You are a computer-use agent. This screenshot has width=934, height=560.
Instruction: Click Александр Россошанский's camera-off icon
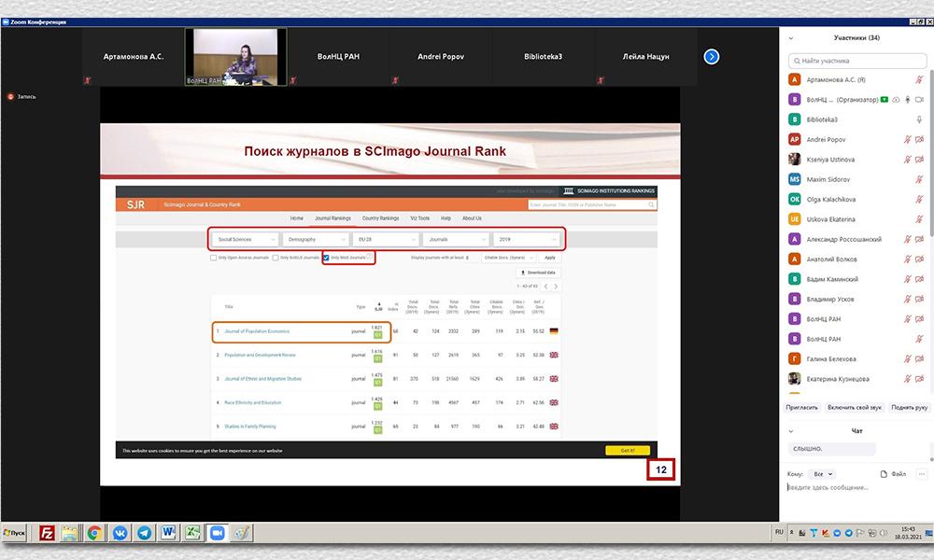[919, 239]
